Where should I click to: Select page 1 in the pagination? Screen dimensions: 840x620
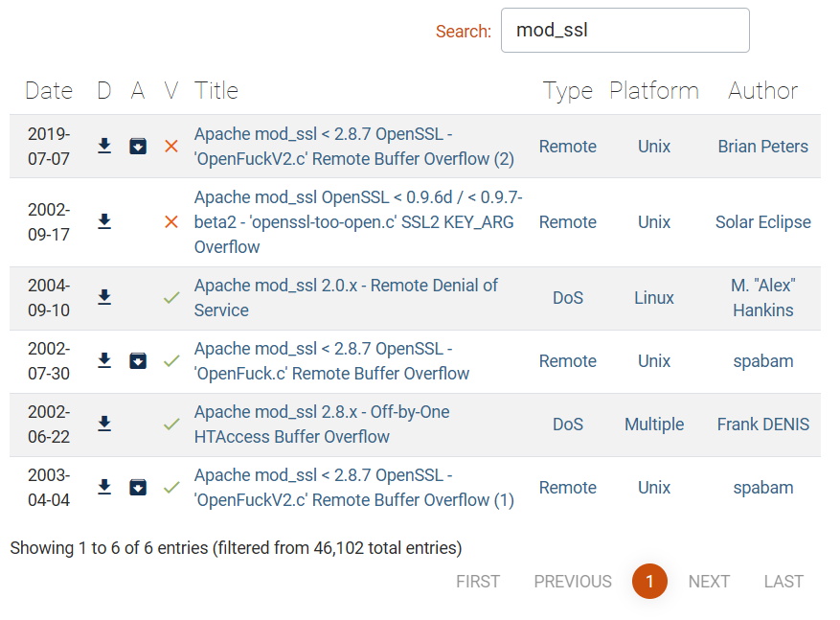(649, 582)
